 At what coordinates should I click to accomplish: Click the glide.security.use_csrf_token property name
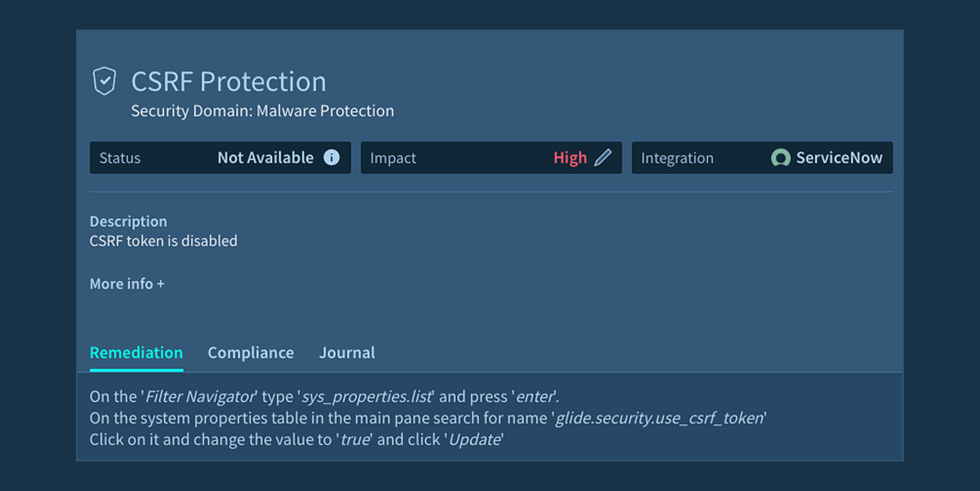point(660,418)
